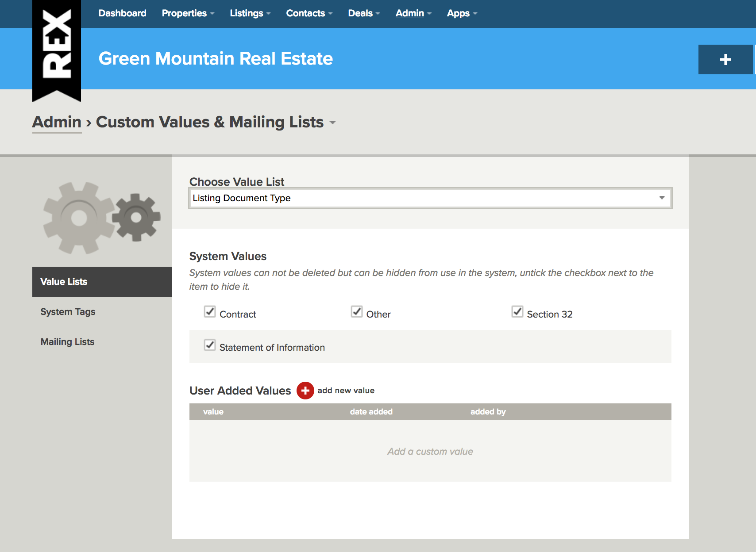Expand the Admin menu
756x552 pixels.
[413, 13]
